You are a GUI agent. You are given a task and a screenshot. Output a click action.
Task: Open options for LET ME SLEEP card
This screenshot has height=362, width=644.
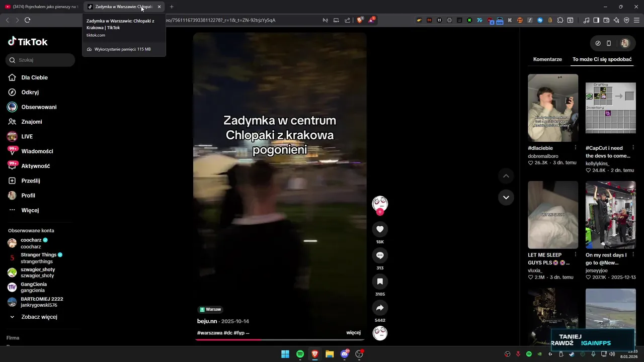click(575, 255)
